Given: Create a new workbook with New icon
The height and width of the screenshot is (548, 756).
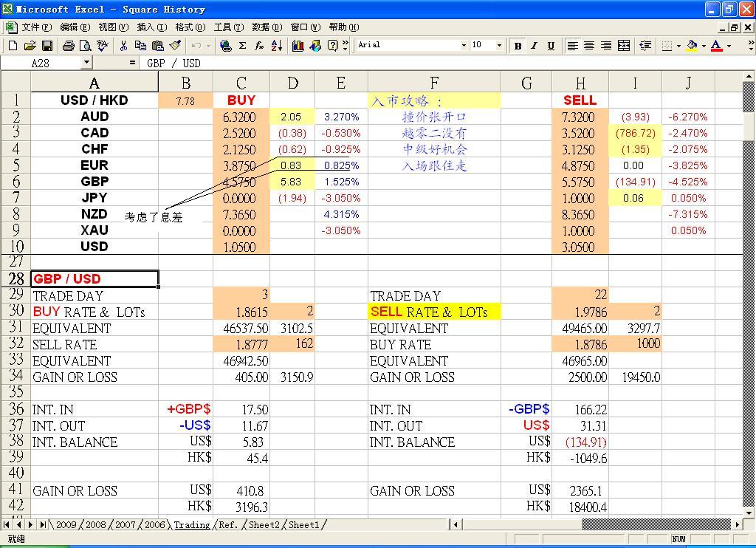Looking at the screenshot, I should 13,45.
